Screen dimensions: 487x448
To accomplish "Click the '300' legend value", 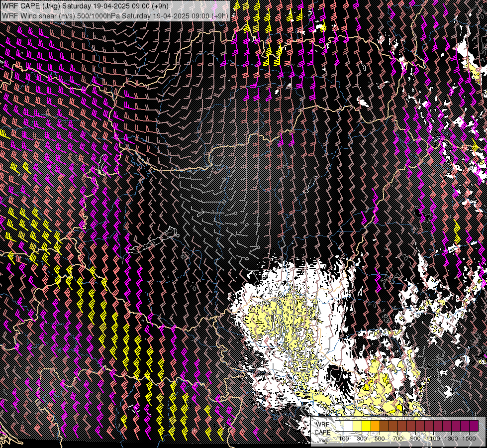I will (x=362, y=439).
